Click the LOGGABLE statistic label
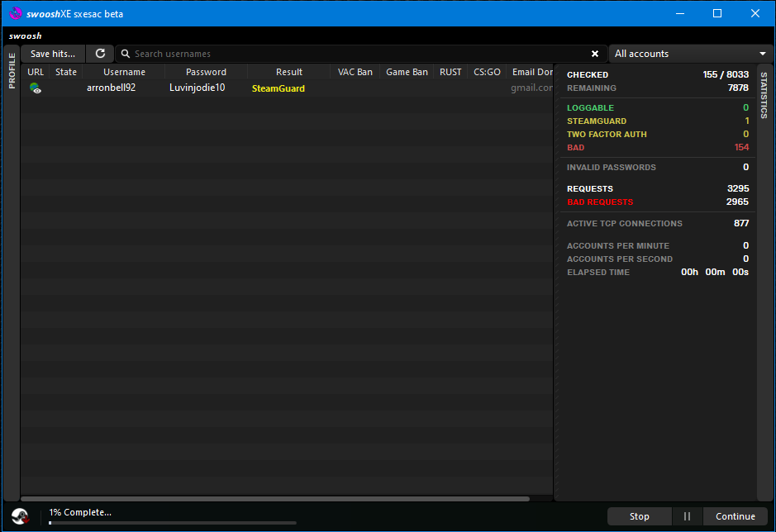The width and height of the screenshot is (776, 532). (x=590, y=108)
